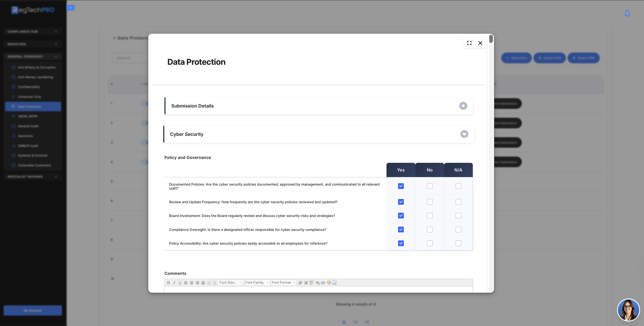Click the insert image icon in editor
644x326 pixels.
click(x=311, y=282)
